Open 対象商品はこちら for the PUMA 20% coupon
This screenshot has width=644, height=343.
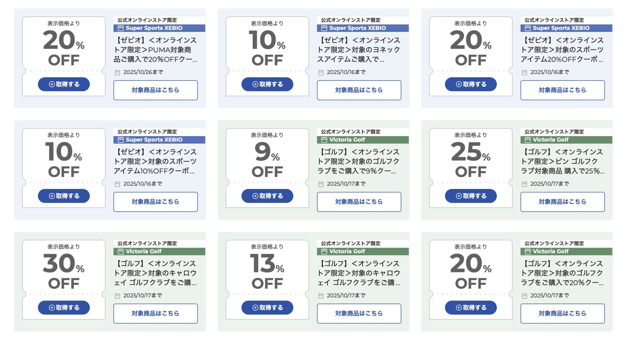pos(155,90)
